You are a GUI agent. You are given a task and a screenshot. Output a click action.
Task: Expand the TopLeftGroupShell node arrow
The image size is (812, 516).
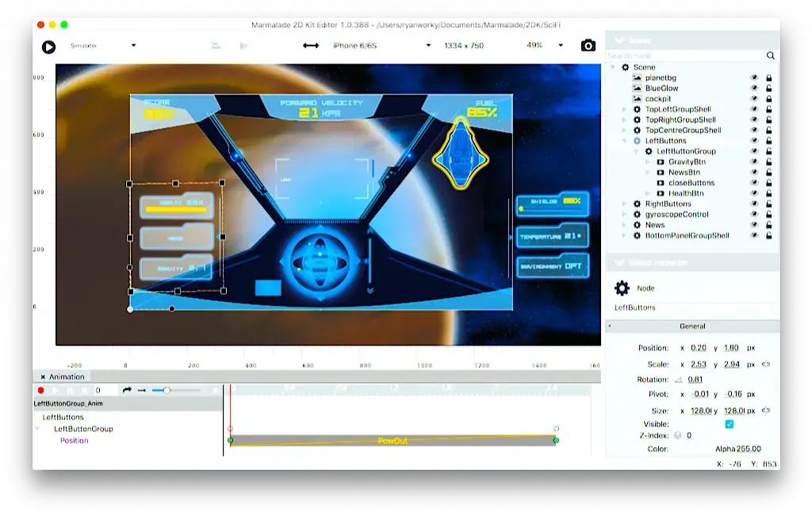(x=624, y=109)
